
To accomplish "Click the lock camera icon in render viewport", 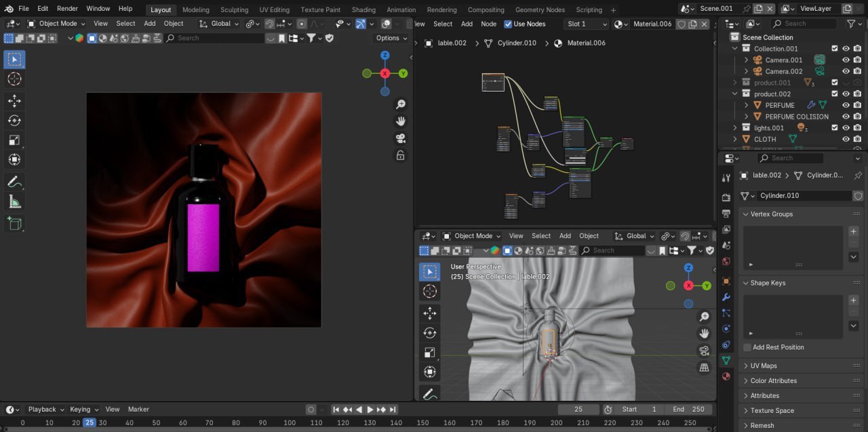I will 401,155.
